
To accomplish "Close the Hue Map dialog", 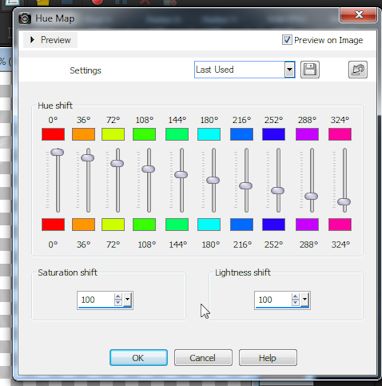I will 359,15.
